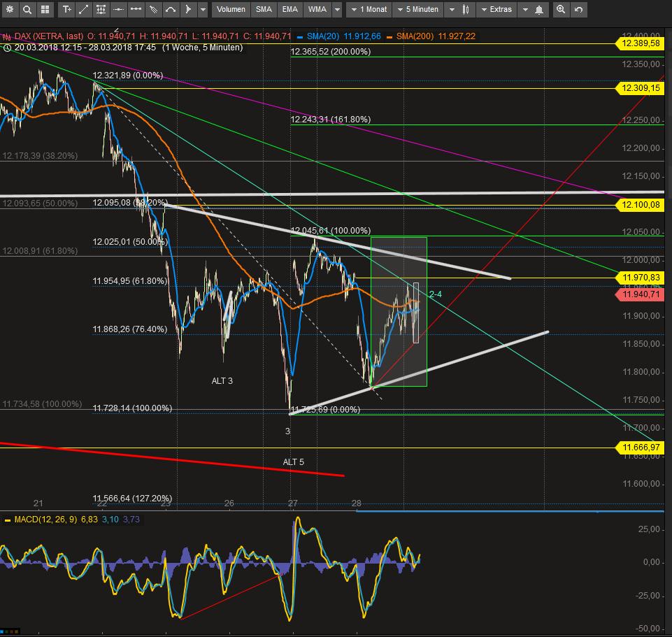Select the arc curve drawing tool

click(x=171, y=9)
